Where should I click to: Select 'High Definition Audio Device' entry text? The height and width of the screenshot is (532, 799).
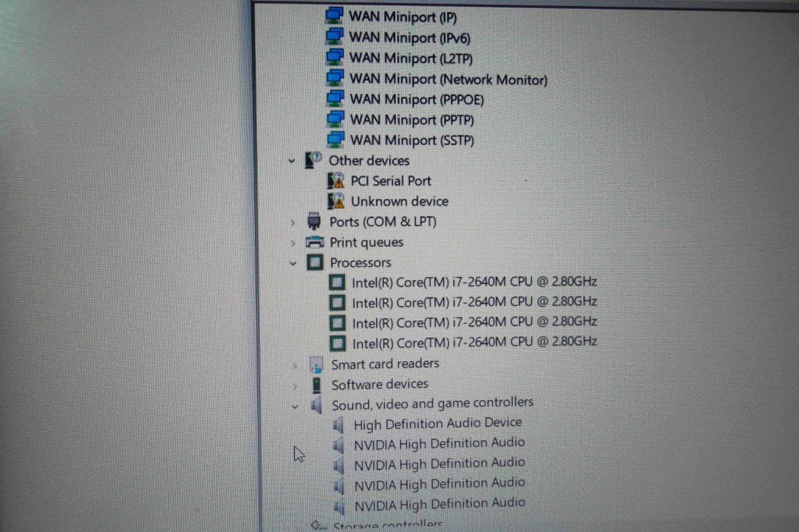coord(437,424)
